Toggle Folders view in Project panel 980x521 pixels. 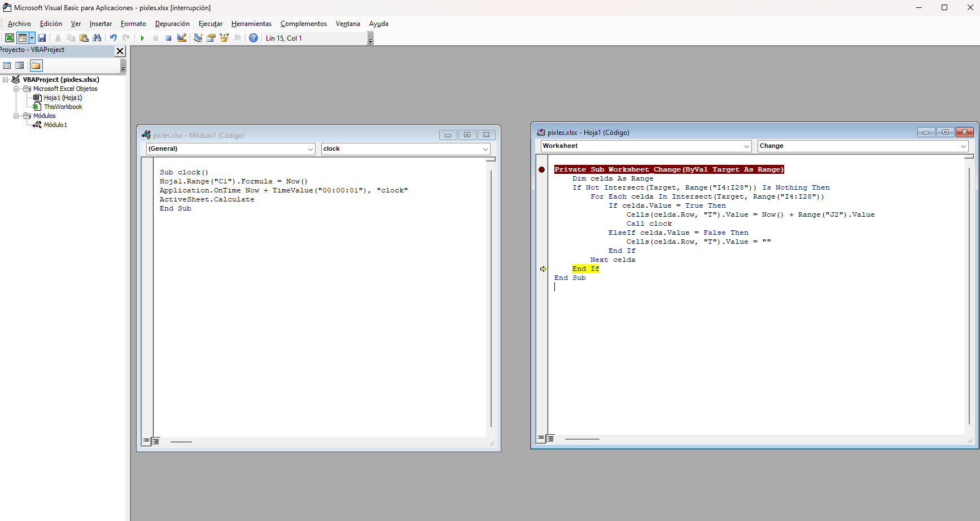[x=36, y=65]
